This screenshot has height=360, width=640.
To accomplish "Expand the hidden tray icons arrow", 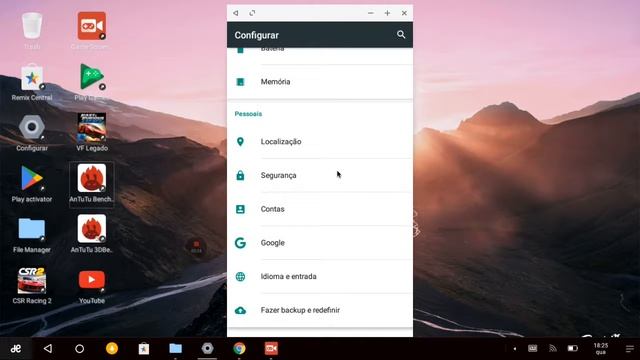I will pos(515,349).
